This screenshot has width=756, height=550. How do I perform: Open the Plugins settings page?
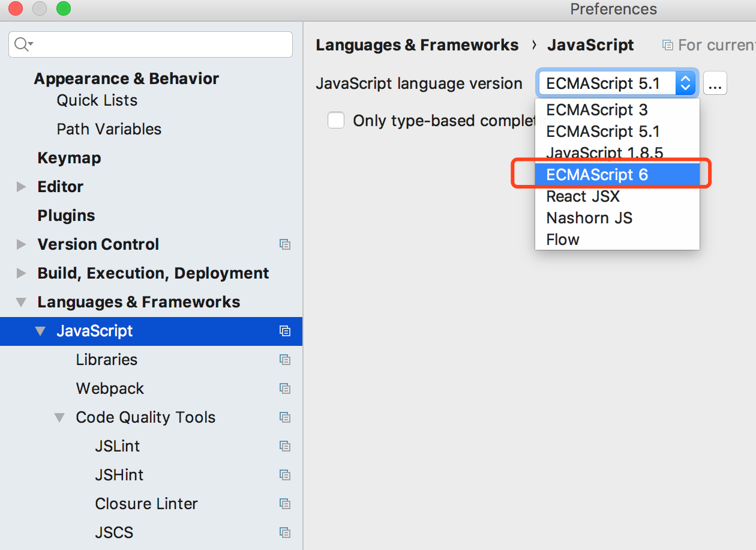pyautogui.click(x=66, y=216)
